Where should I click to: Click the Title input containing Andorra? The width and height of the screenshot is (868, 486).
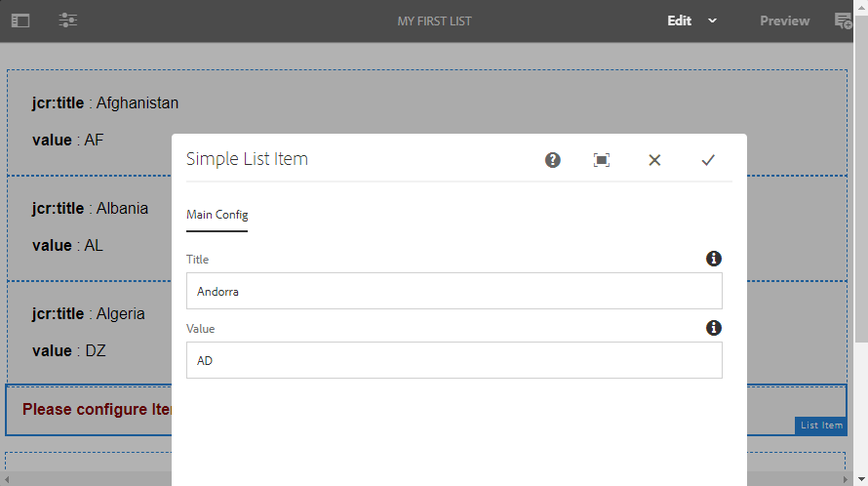pos(454,291)
